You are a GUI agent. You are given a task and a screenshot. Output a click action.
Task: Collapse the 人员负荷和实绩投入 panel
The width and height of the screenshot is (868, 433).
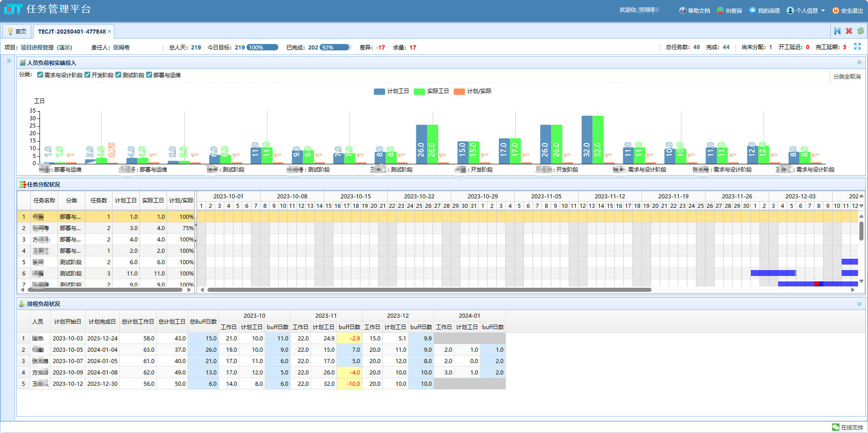pyautogui.click(x=859, y=63)
